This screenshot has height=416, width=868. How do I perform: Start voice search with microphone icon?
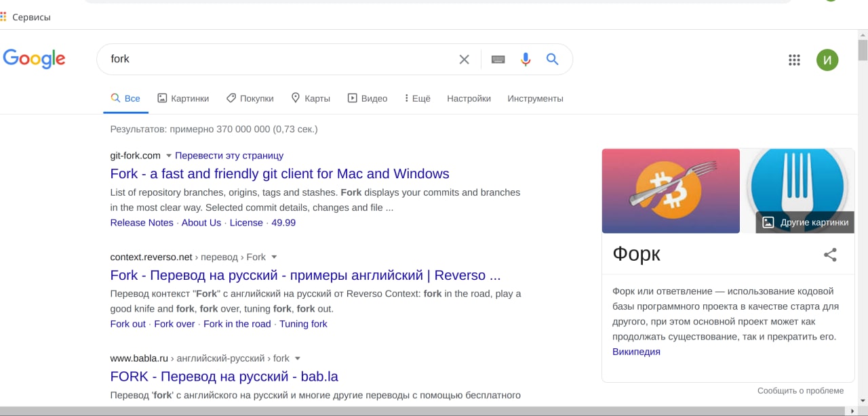(526, 60)
